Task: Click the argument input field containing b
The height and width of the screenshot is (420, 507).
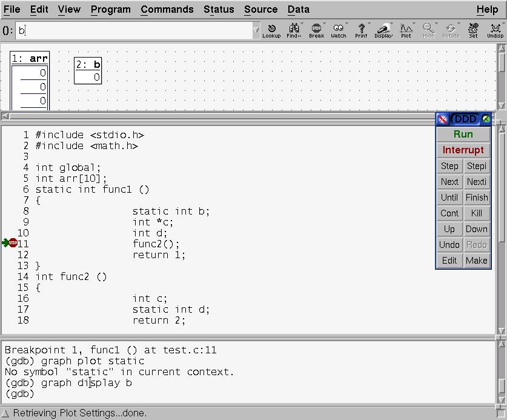Action: (134, 30)
